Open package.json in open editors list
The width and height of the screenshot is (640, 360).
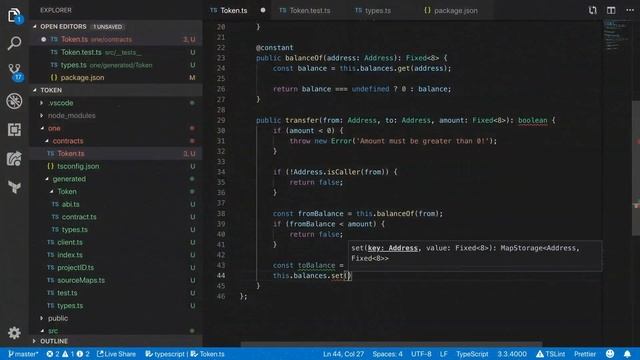coord(116,78)
